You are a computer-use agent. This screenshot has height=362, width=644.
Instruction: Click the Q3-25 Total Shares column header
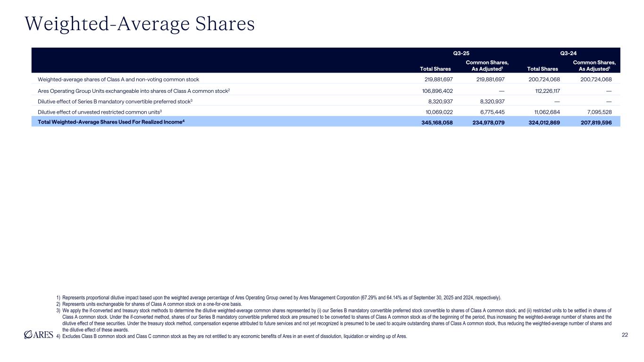[436, 69]
